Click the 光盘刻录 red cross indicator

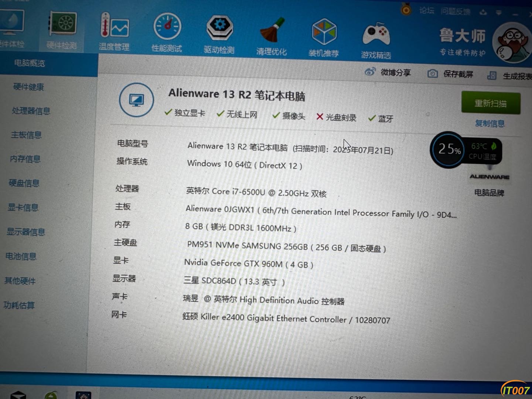click(x=336, y=117)
